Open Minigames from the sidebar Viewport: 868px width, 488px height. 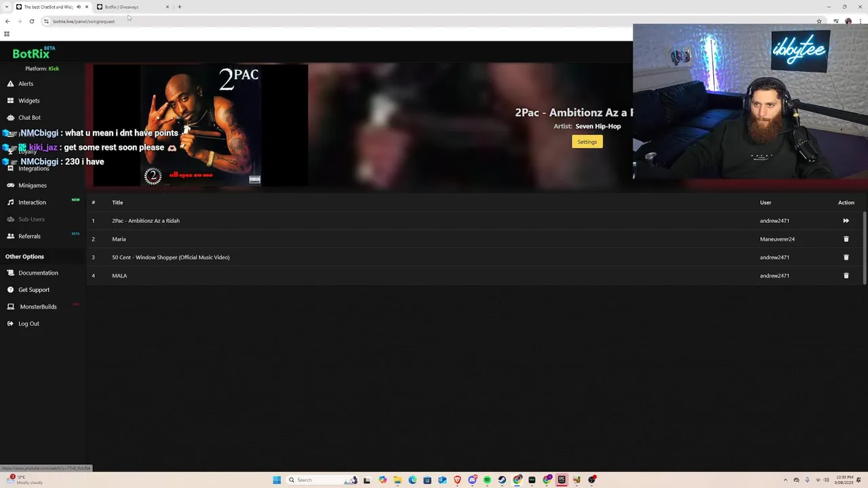click(32, 185)
